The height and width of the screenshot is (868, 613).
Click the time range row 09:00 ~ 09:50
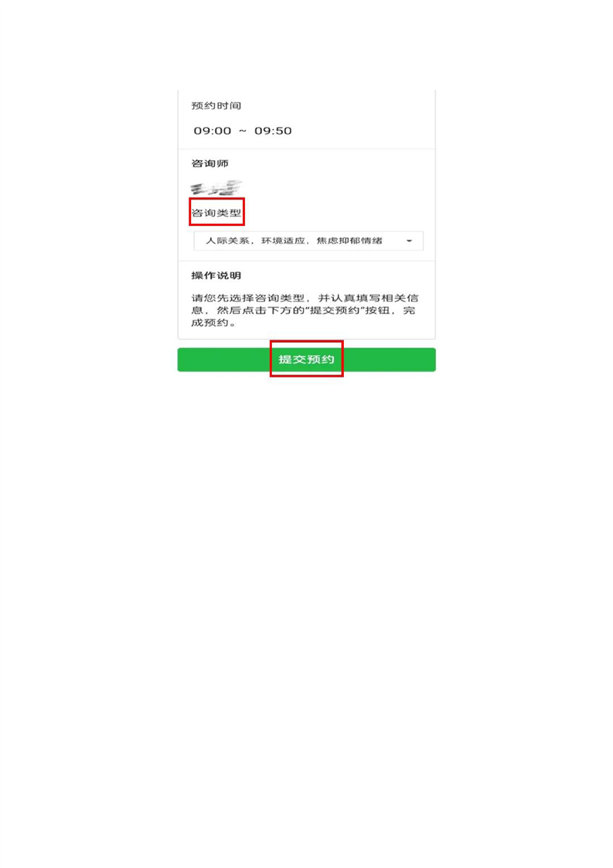[243, 131]
